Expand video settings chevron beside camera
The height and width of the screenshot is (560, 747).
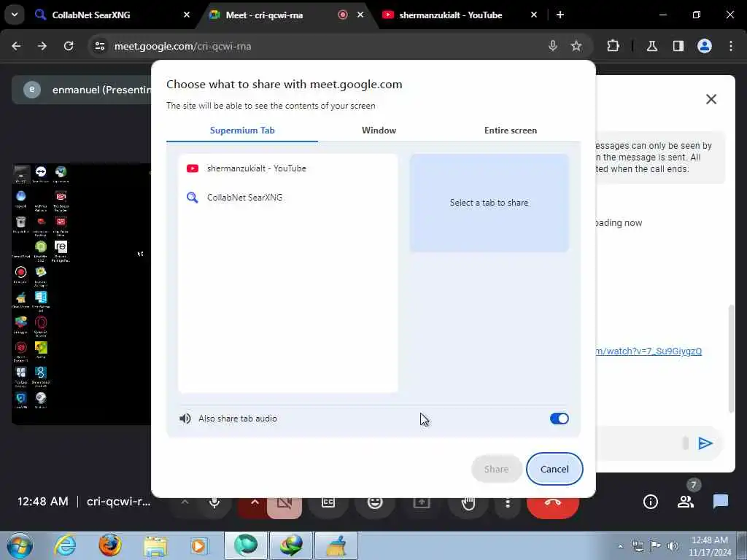(x=255, y=503)
